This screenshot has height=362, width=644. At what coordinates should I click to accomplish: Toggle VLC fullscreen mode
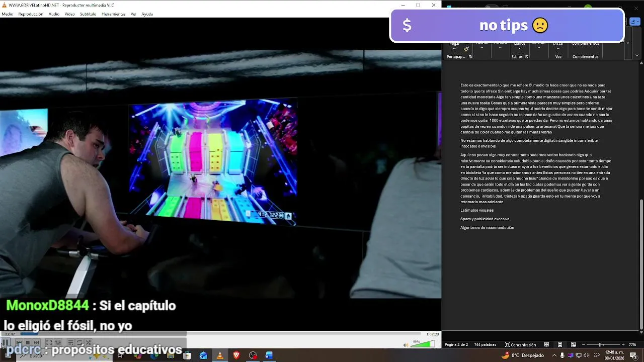49,342
